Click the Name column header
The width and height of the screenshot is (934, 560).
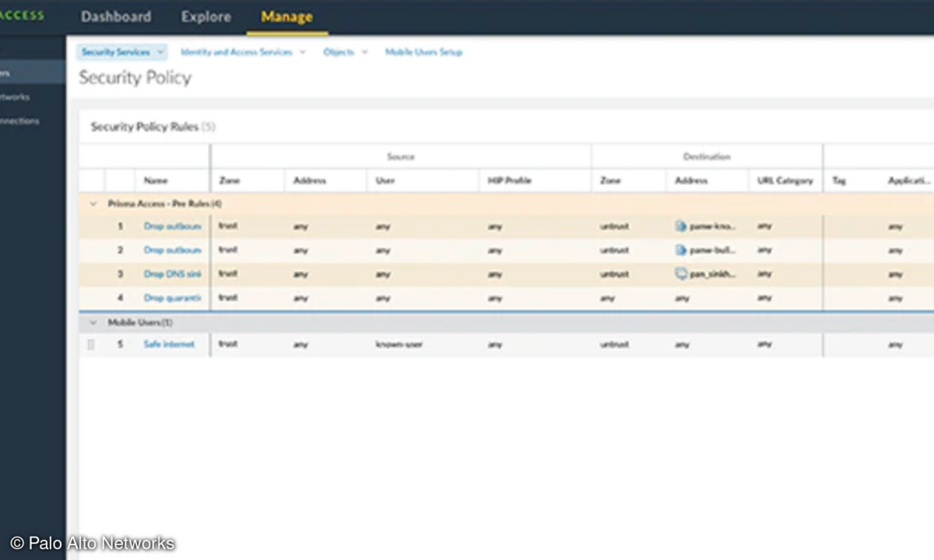(156, 180)
